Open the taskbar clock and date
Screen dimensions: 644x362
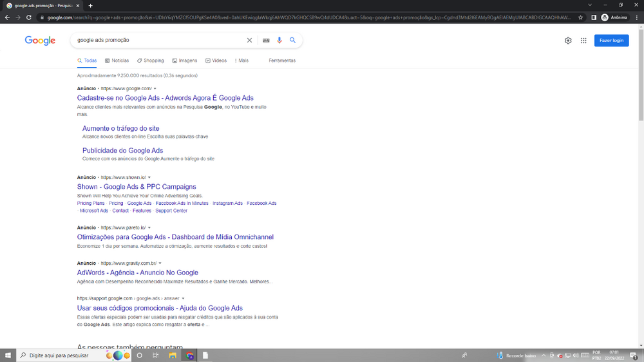614,356
